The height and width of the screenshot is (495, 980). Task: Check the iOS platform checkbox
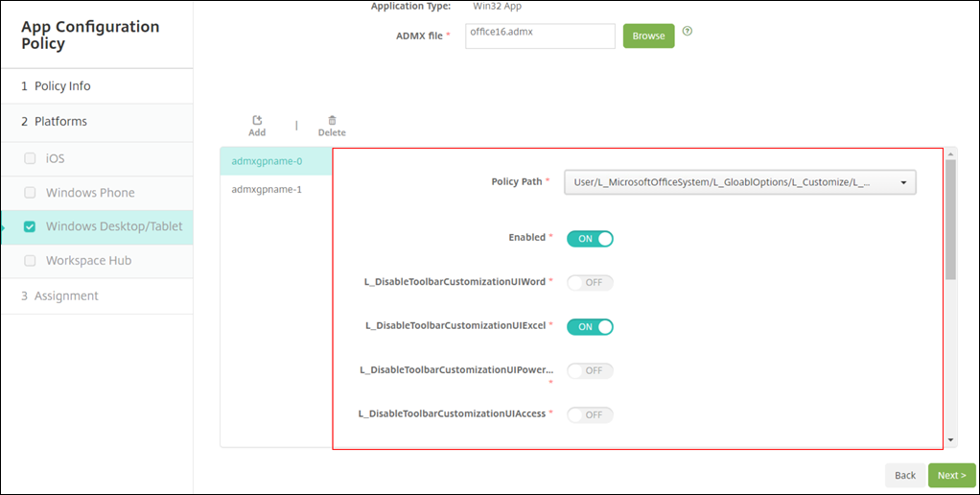pos(30,158)
